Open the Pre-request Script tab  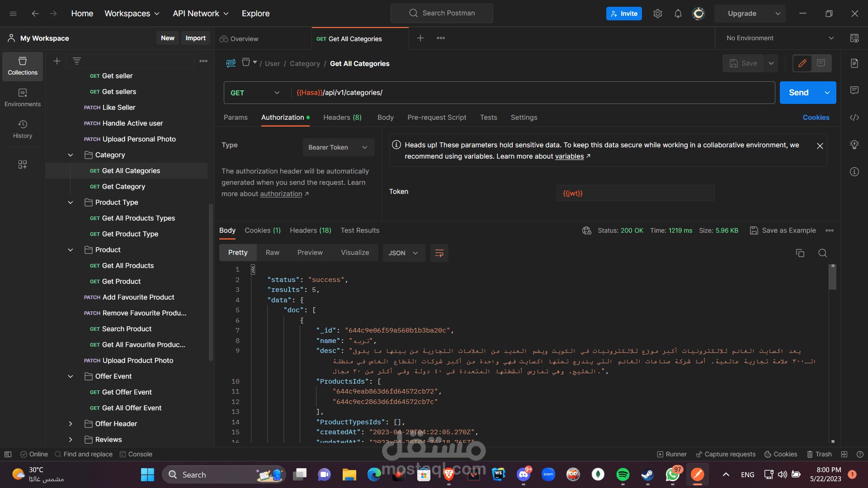pos(437,117)
